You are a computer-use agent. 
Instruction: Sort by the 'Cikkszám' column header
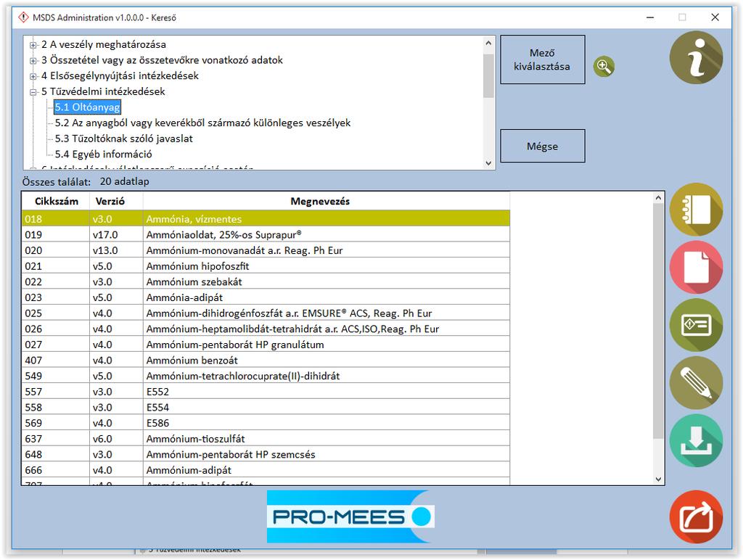(x=56, y=202)
